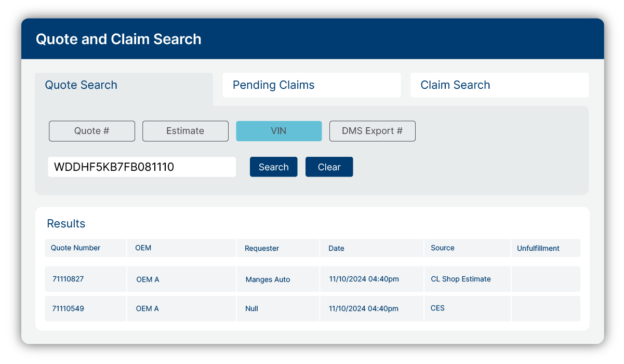Click the VIN number input field
Image resolution: width=624 pixels, height=364 pixels.
point(141,167)
